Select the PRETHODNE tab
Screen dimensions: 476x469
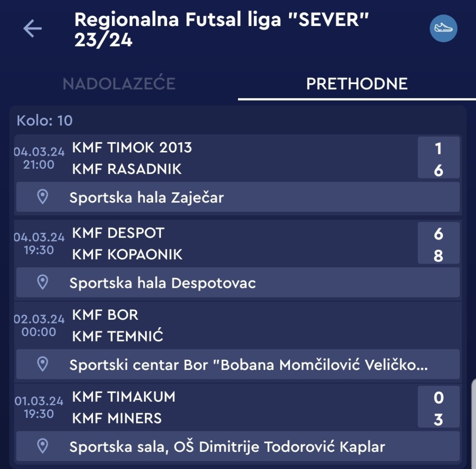(357, 84)
